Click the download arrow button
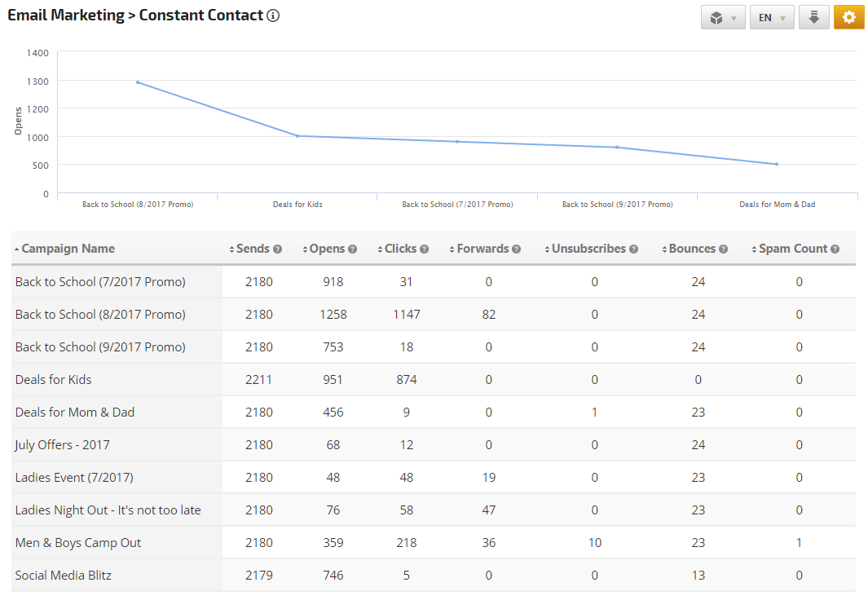 [x=813, y=17]
